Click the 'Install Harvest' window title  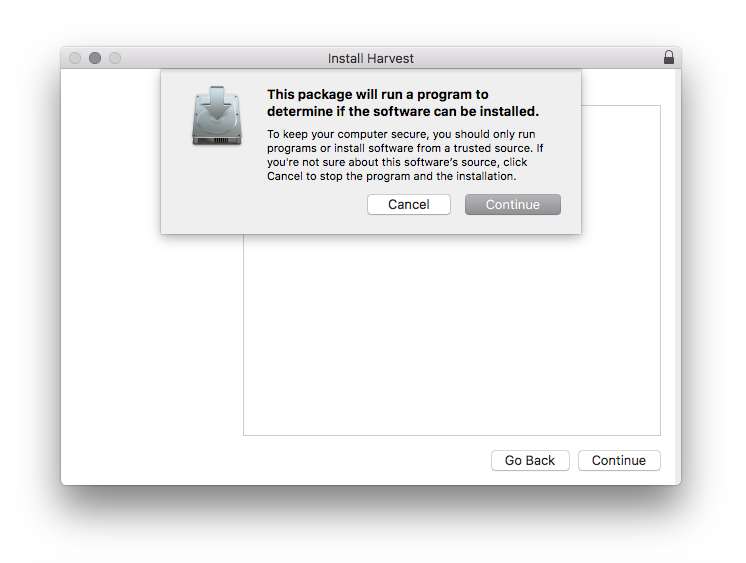point(371,59)
